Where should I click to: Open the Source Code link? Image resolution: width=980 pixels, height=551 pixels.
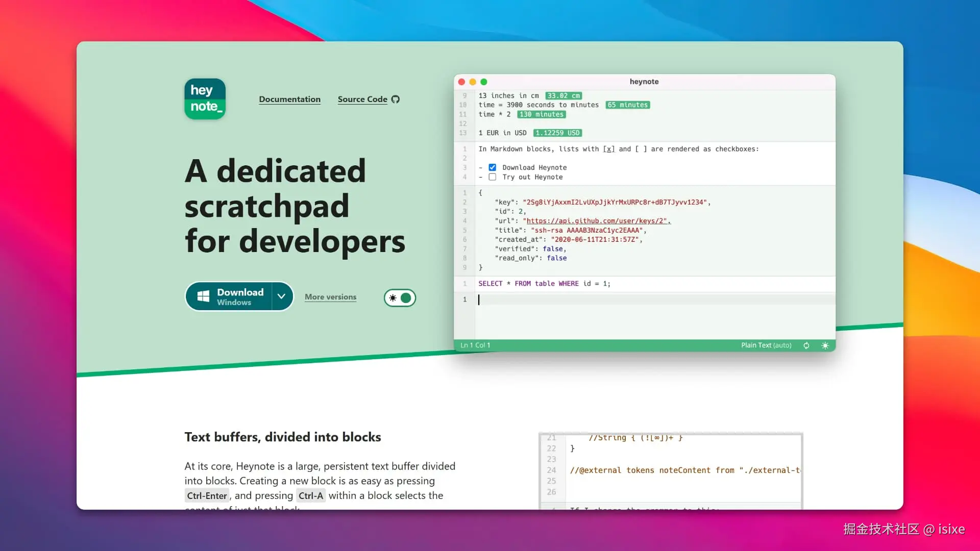tap(362, 99)
